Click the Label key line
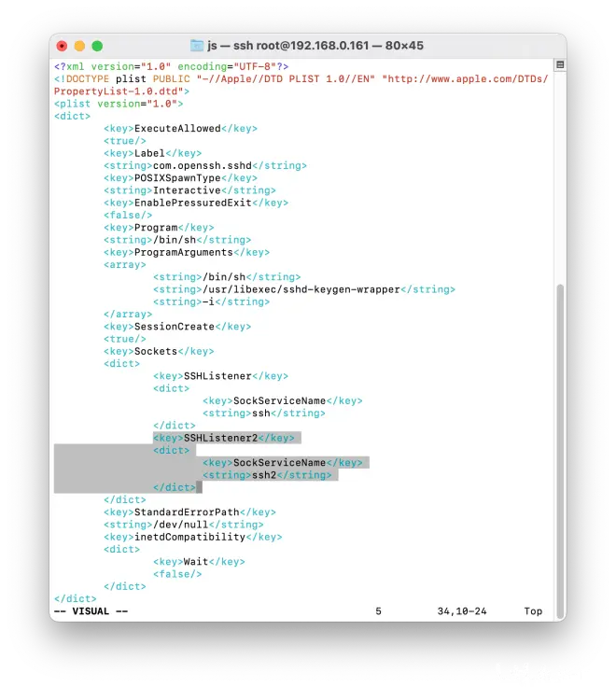The width and height of the screenshot is (616, 687). tap(152, 153)
